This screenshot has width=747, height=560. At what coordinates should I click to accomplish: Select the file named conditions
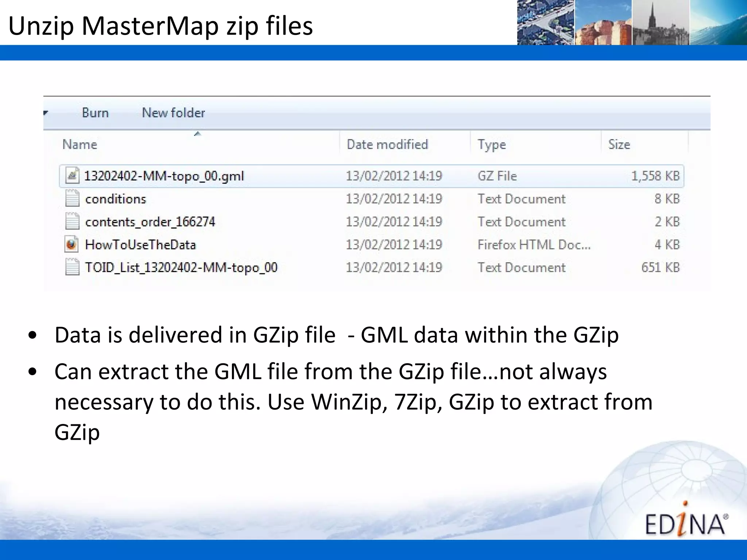[116, 199]
